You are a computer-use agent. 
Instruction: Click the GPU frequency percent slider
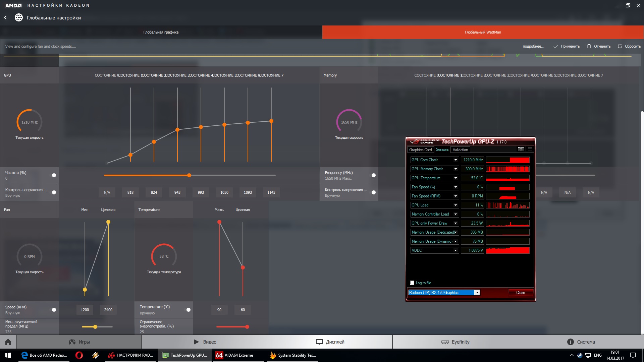point(189,175)
